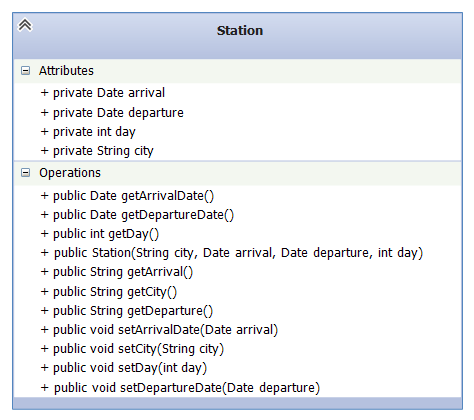Collapse the Operations section

click(x=25, y=173)
